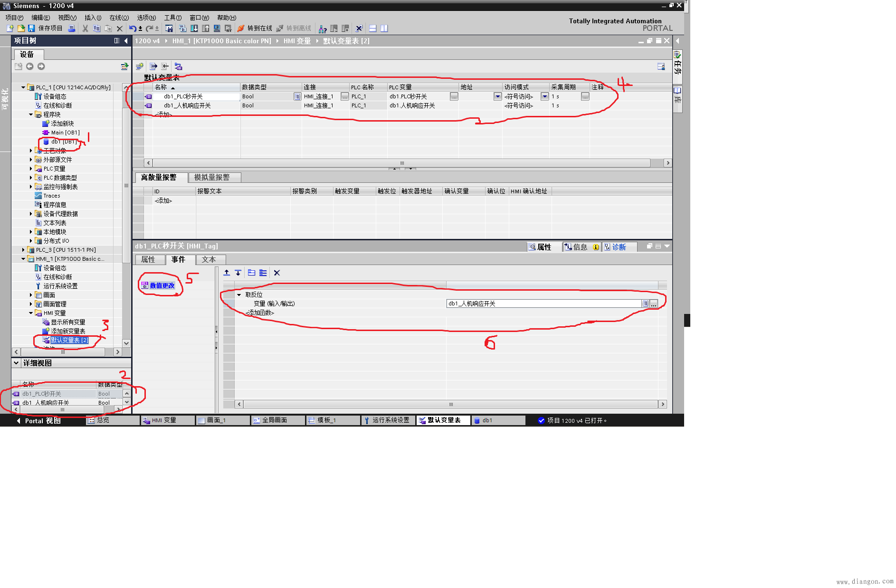Click the move function up arrow icon
This screenshot has height=588, width=896.
227,273
